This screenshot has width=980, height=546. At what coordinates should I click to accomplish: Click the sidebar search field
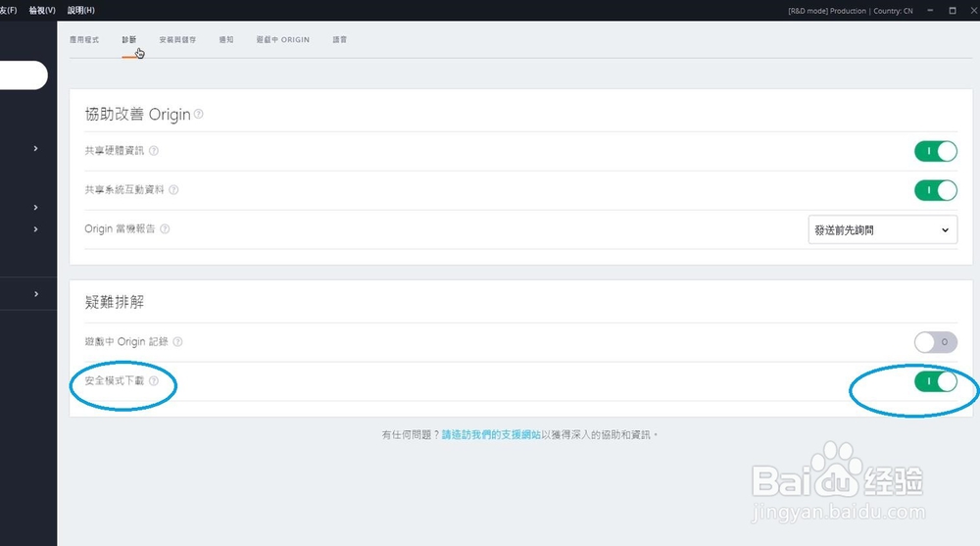pyautogui.click(x=24, y=75)
